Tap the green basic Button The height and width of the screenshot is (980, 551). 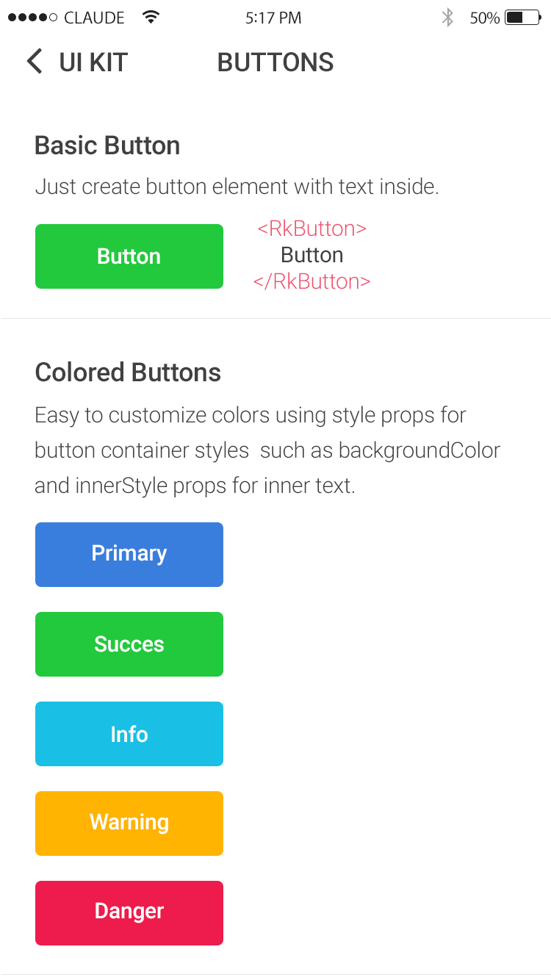(129, 256)
